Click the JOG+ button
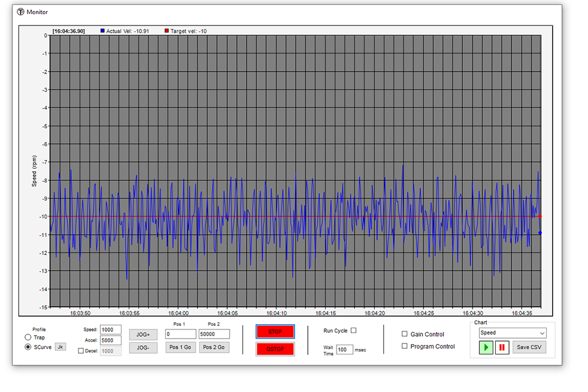Image resolution: width=588 pixels, height=392 pixels. 143,335
